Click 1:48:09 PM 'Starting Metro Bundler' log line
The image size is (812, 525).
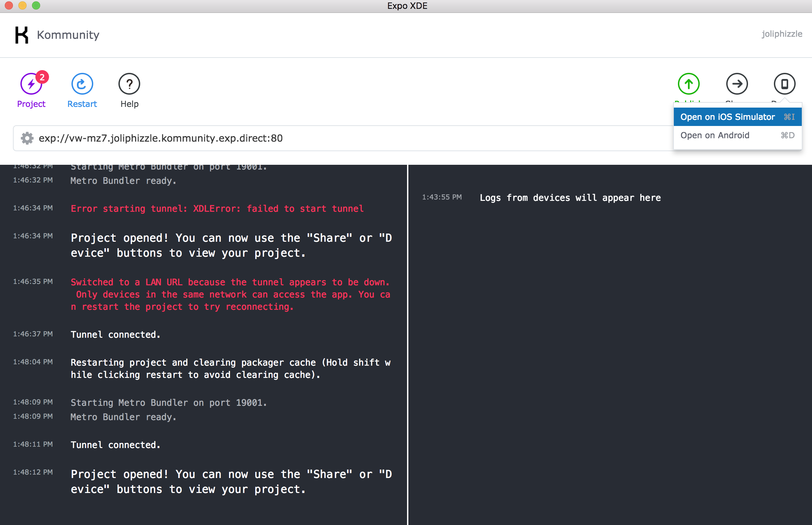pos(169,403)
